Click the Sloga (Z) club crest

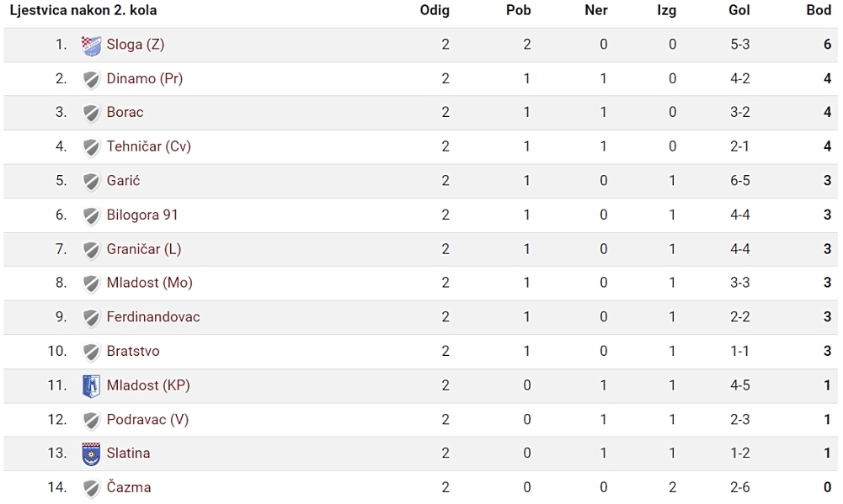click(x=92, y=45)
